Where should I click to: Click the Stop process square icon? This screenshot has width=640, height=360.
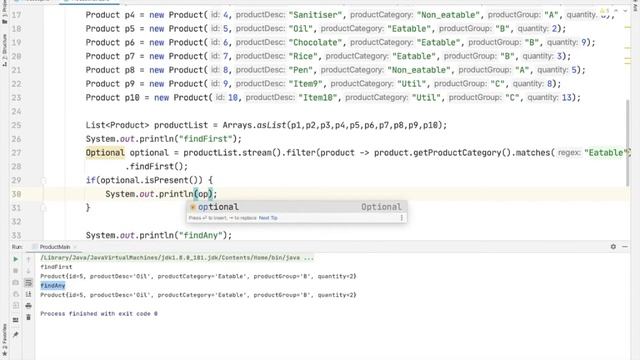[16, 271]
